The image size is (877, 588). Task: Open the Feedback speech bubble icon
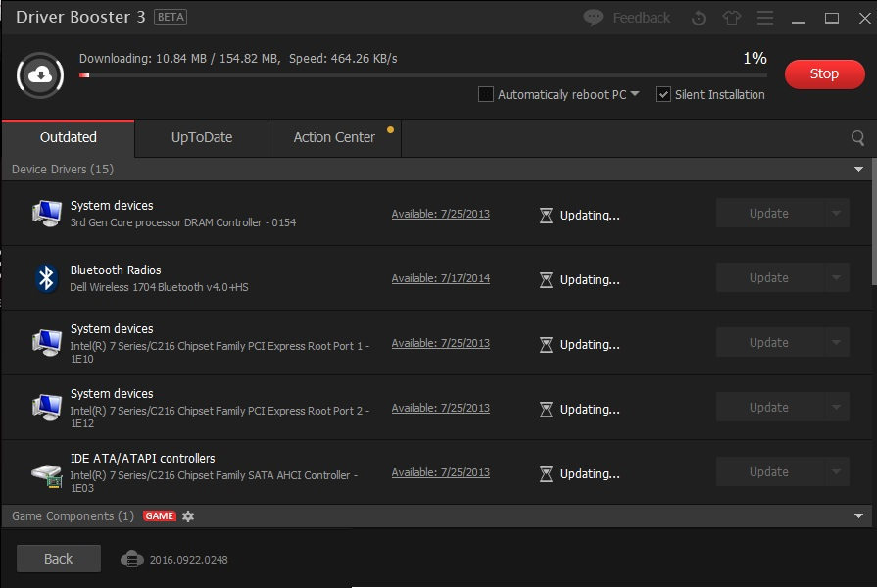[x=593, y=18]
